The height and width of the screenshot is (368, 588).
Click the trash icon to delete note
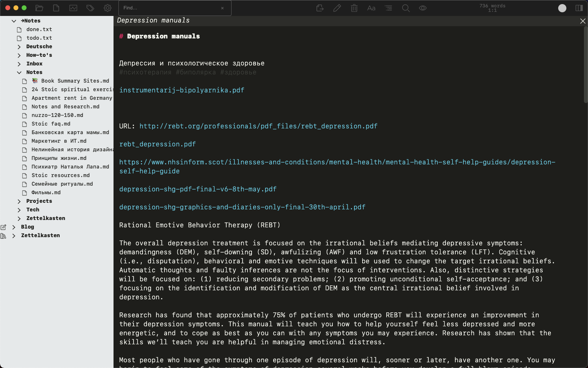pos(354,8)
